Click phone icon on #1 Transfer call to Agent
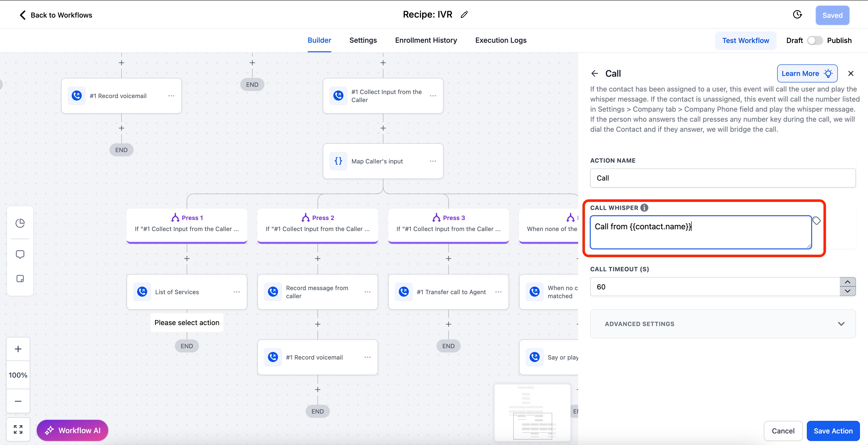This screenshot has width=868, height=445. [404, 291]
